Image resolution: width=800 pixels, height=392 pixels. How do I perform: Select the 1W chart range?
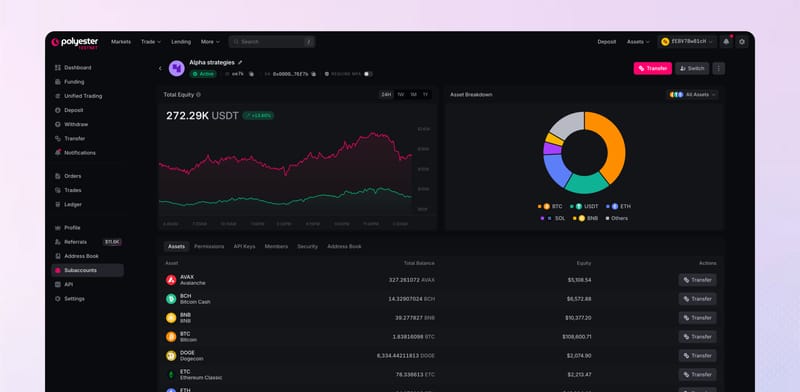pyautogui.click(x=401, y=94)
